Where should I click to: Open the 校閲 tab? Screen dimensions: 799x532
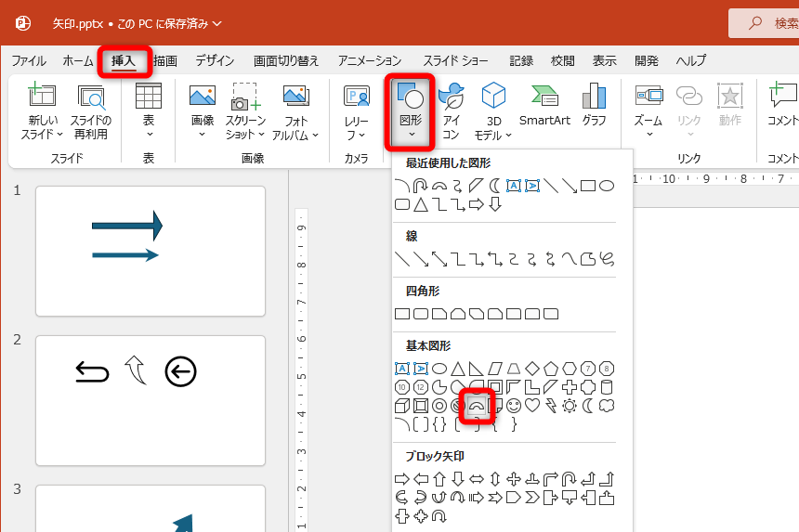(x=563, y=61)
